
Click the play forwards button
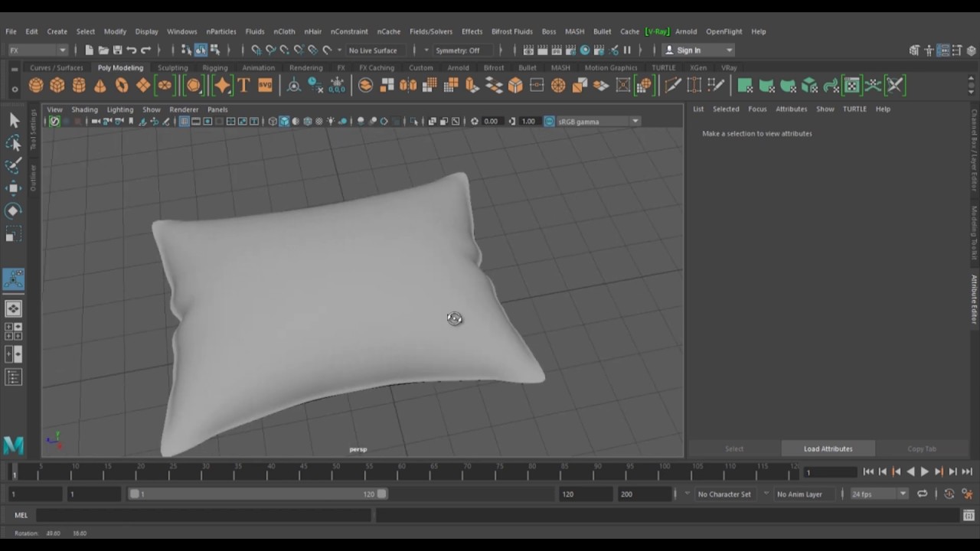click(925, 472)
